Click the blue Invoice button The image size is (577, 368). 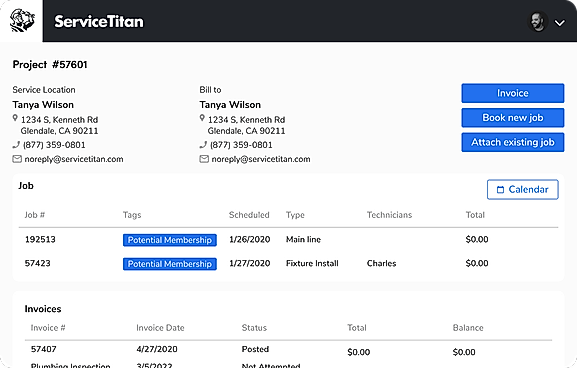point(513,93)
